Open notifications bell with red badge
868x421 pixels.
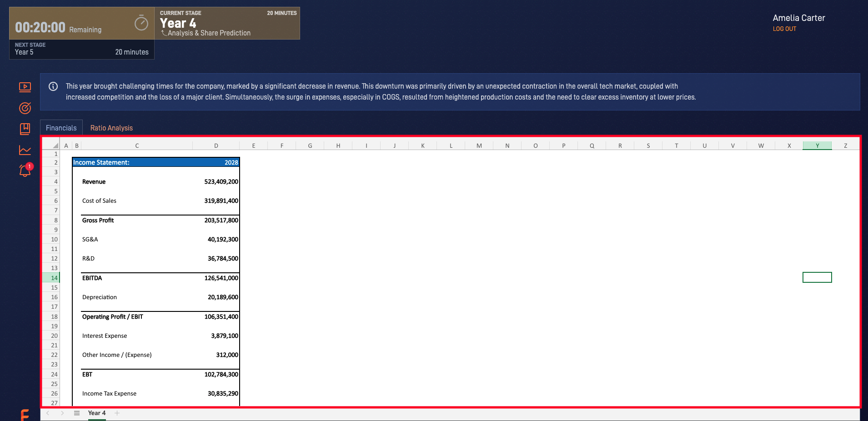25,170
